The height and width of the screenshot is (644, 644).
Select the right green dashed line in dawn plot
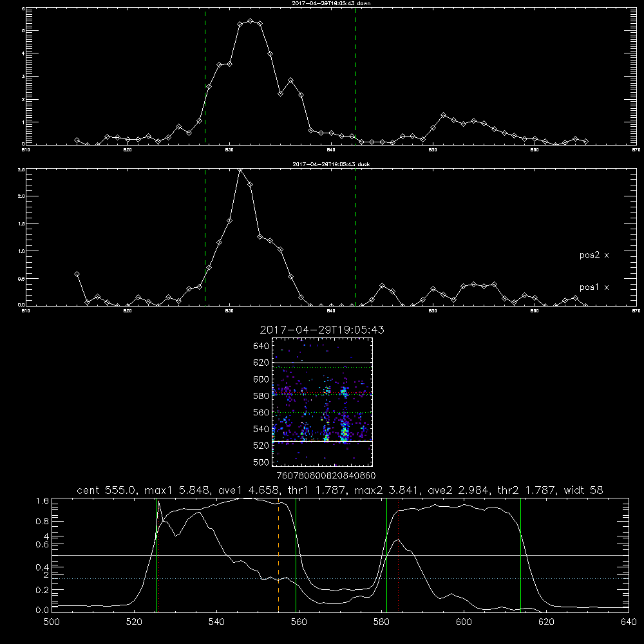click(355, 77)
